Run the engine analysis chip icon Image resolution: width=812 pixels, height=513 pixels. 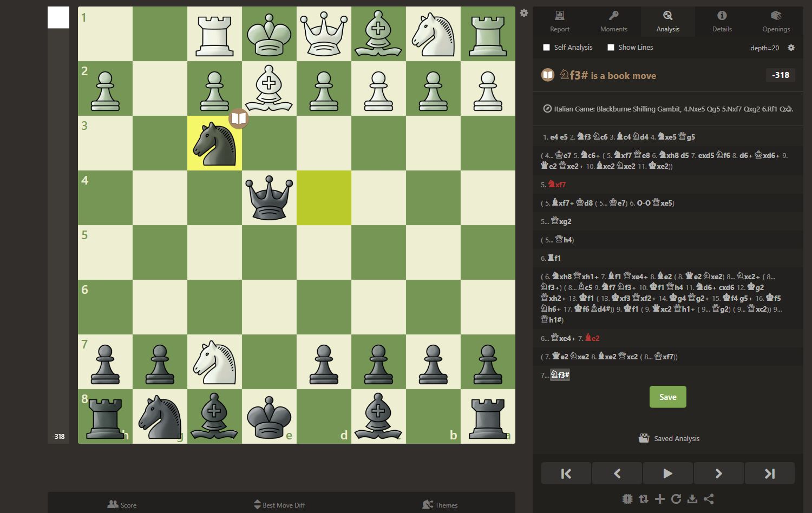(627, 499)
